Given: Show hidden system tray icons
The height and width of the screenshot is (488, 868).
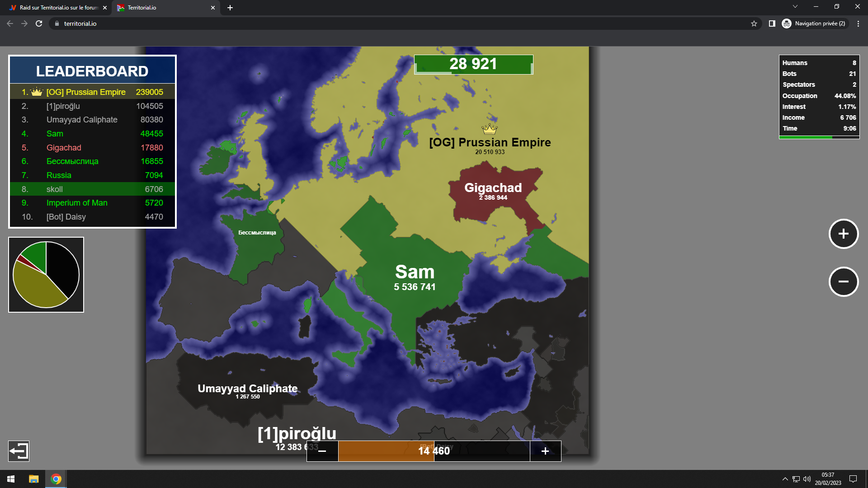Looking at the screenshot, I should (x=785, y=479).
